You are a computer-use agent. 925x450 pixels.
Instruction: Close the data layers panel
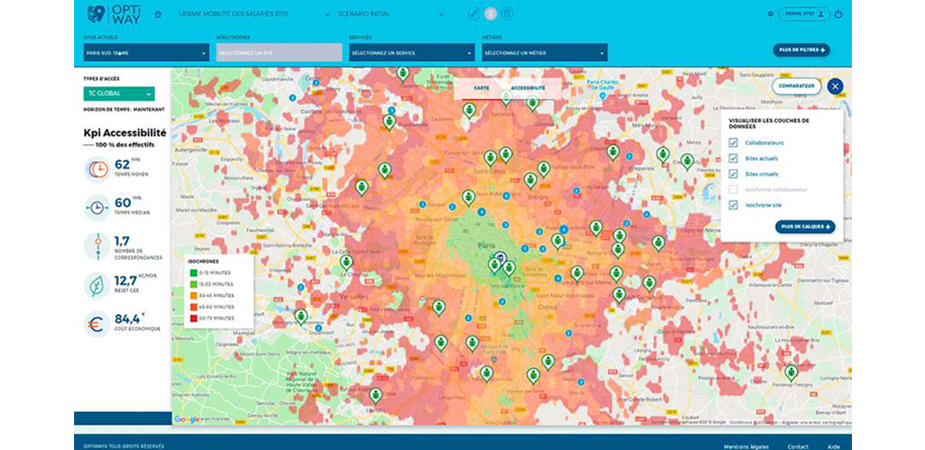(835, 87)
